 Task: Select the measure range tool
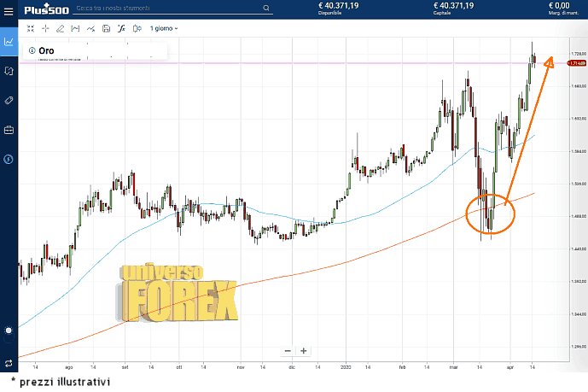coord(74,28)
